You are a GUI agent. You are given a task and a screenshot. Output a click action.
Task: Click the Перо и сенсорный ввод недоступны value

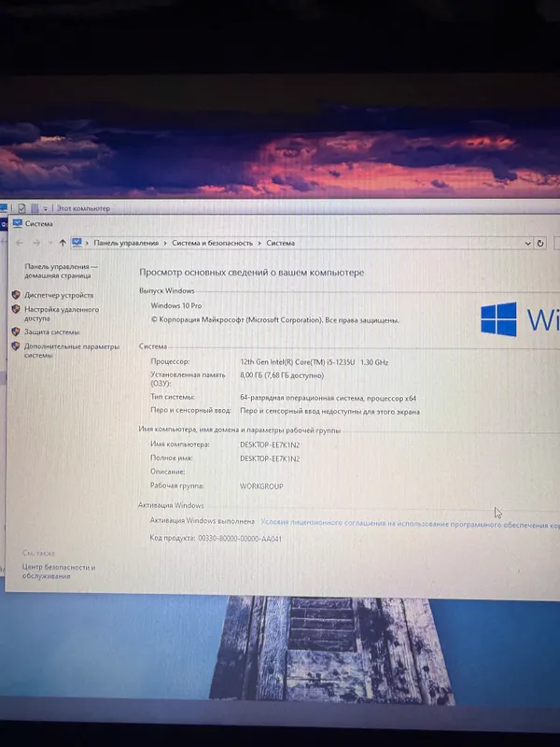[x=330, y=411]
